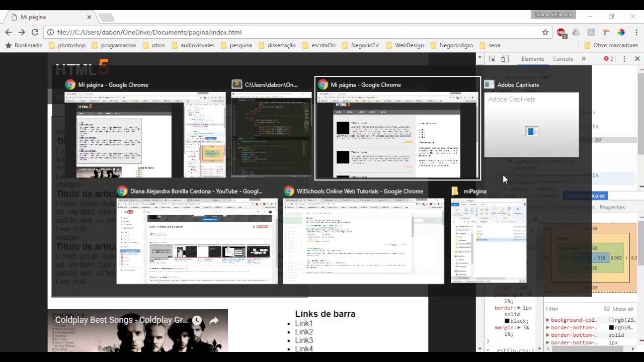Open the Otros marcadores folder

pos(611,45)
